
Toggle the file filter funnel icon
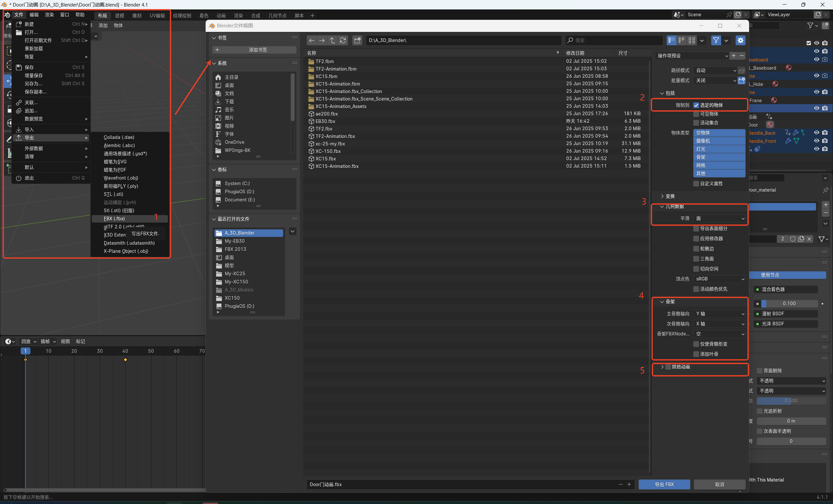[716, 40]
